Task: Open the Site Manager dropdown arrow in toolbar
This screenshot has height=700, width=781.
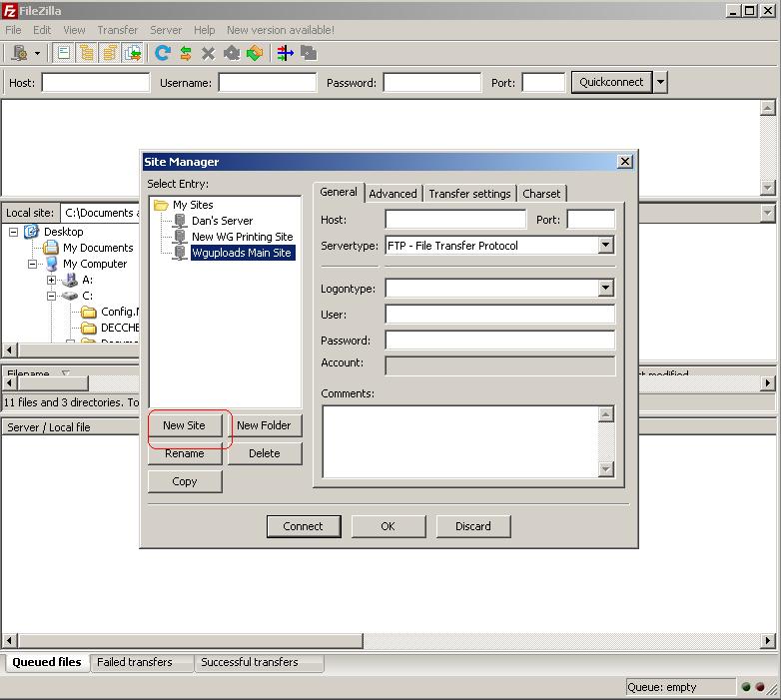Action: click(x=37, y=53)
